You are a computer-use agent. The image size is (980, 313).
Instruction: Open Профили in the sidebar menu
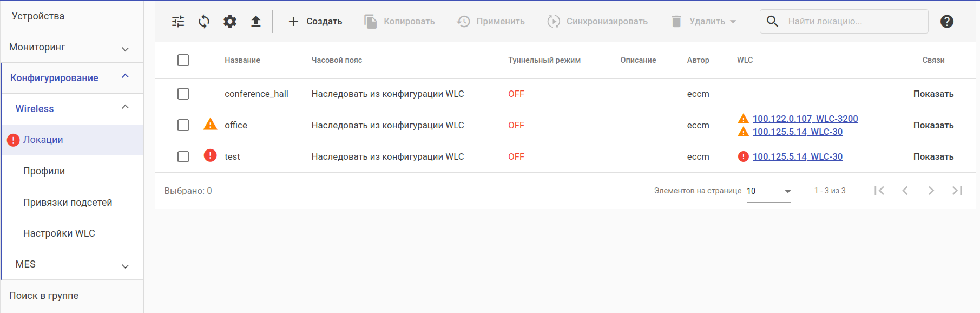point(44,171)
